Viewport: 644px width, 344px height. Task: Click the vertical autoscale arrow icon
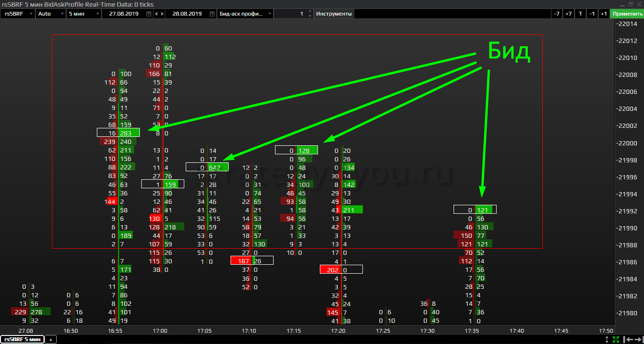(607, 339)
